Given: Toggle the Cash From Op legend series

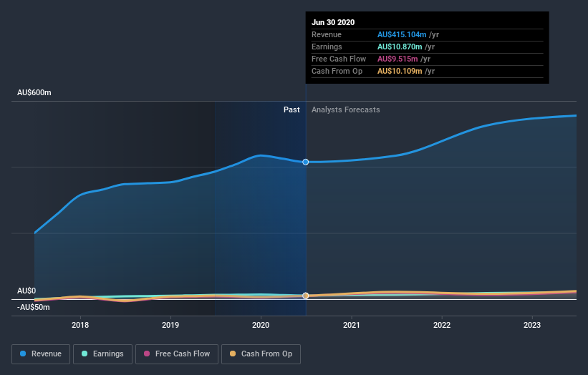Looking at the screenshot, I should point(261,354).
